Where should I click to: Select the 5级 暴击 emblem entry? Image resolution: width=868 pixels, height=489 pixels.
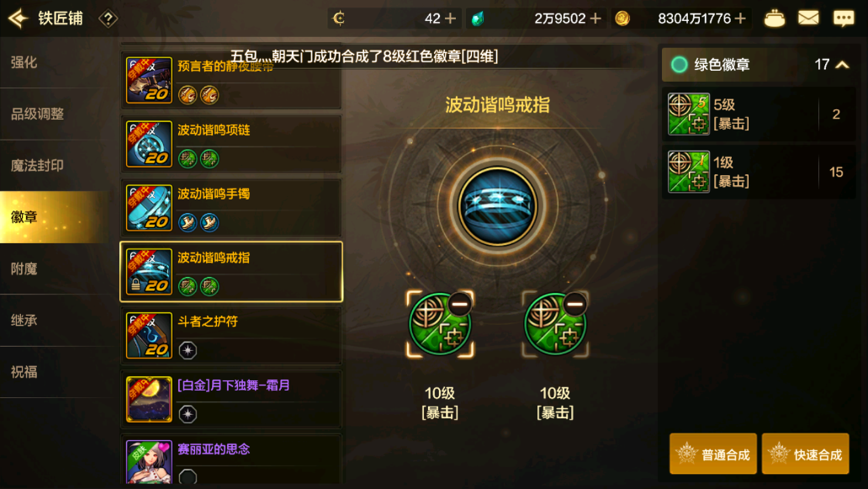759,114
